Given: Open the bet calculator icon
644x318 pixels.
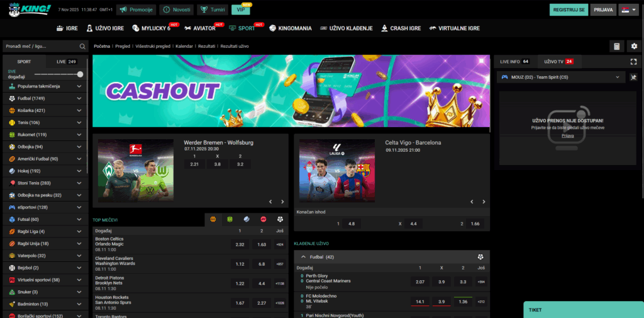Looking at the screenshot, I should coord(617,47).
